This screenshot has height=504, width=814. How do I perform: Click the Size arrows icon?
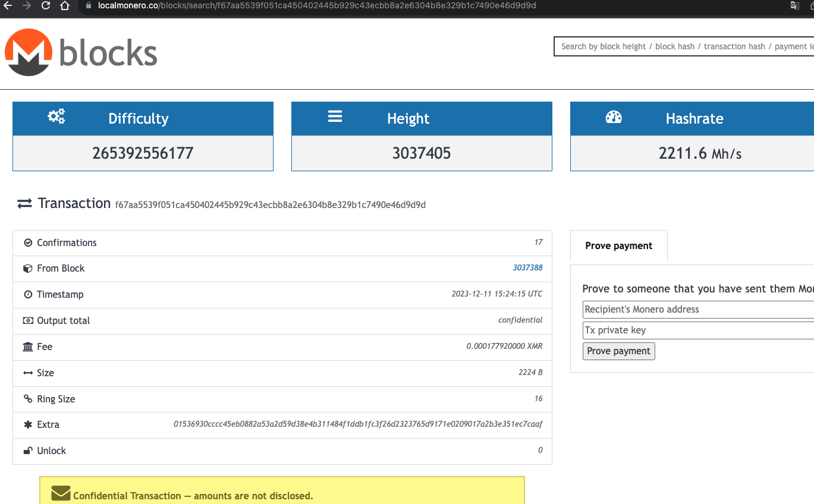[x=28, y=373]
